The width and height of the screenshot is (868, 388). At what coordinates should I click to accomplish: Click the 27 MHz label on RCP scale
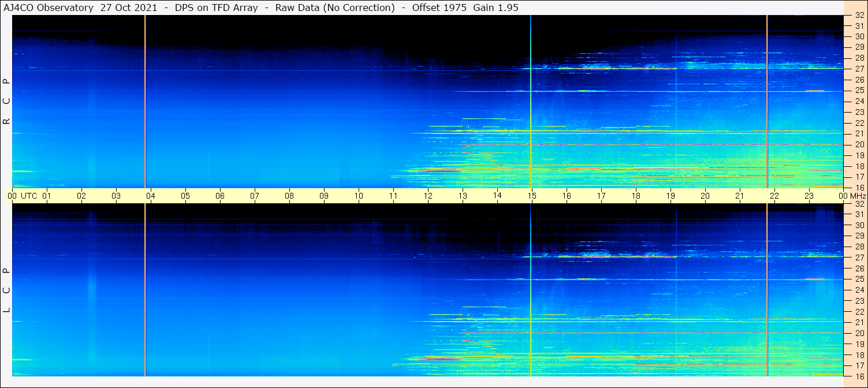coord(859,69)
